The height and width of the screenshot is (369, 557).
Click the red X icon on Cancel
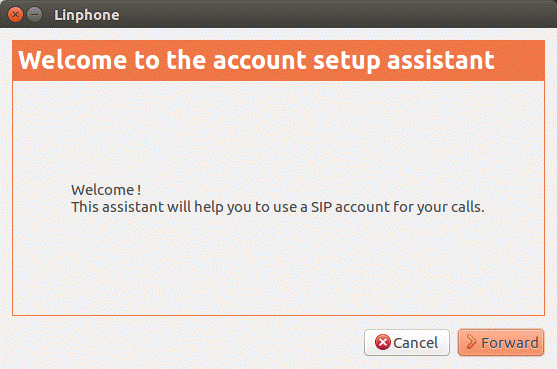[x=383, y=342]
